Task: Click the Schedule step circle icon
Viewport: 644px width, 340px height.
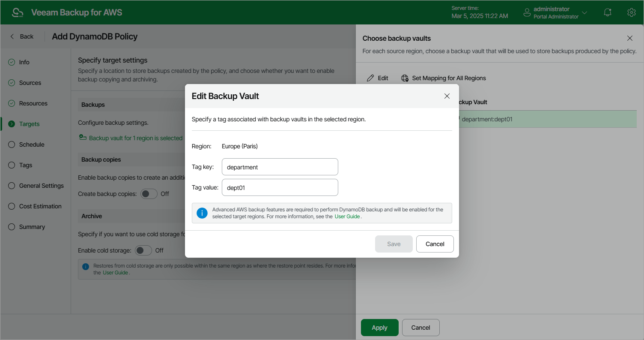Action: 12,144
